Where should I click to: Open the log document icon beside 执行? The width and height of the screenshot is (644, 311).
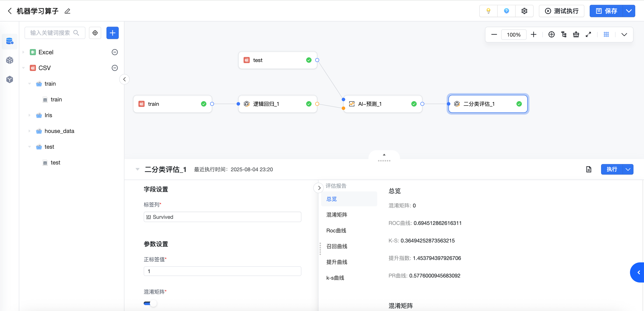pos(589,169)
